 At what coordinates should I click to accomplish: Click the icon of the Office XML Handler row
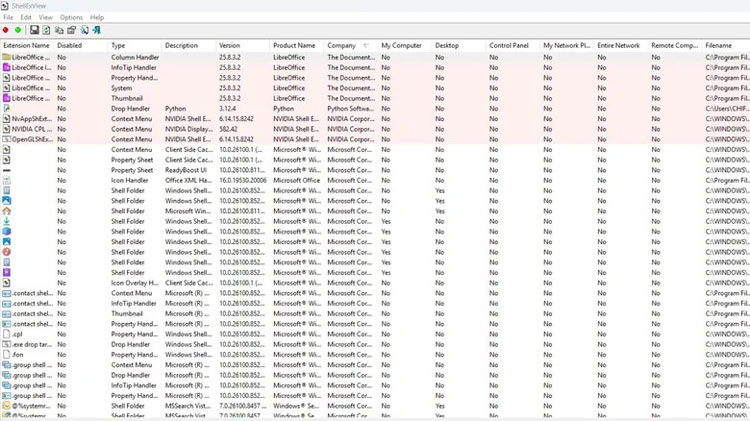point(6,180)
